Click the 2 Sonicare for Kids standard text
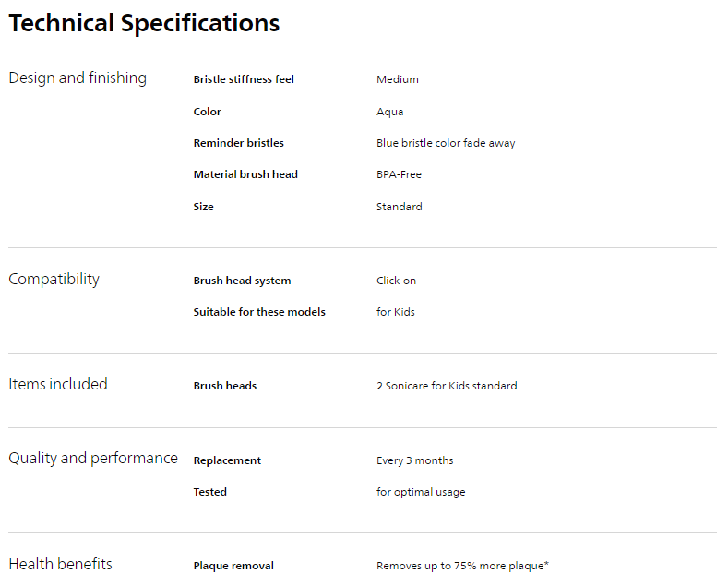This screenshot has width=728, height=586. pos(447,386)
